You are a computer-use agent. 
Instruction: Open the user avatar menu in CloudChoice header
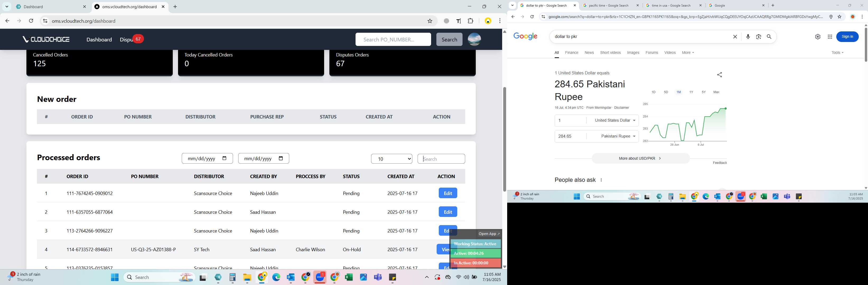pyautogui.click(x=474, y=39)
